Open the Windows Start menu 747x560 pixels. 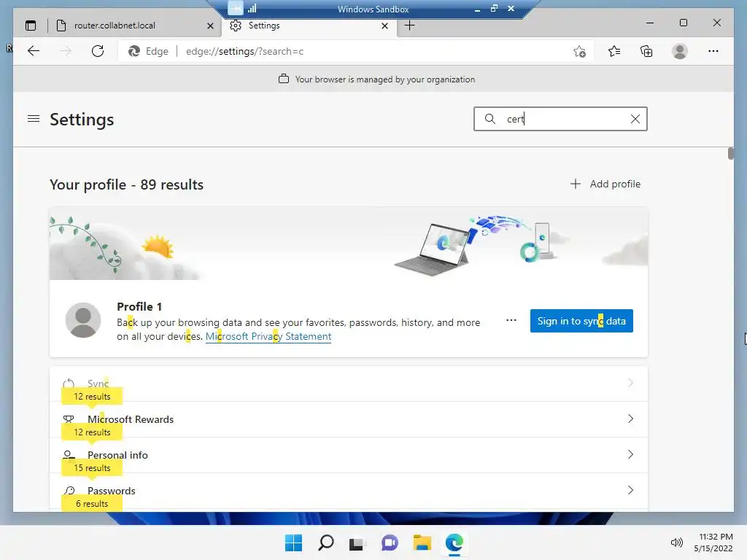(x=293, y=542)
